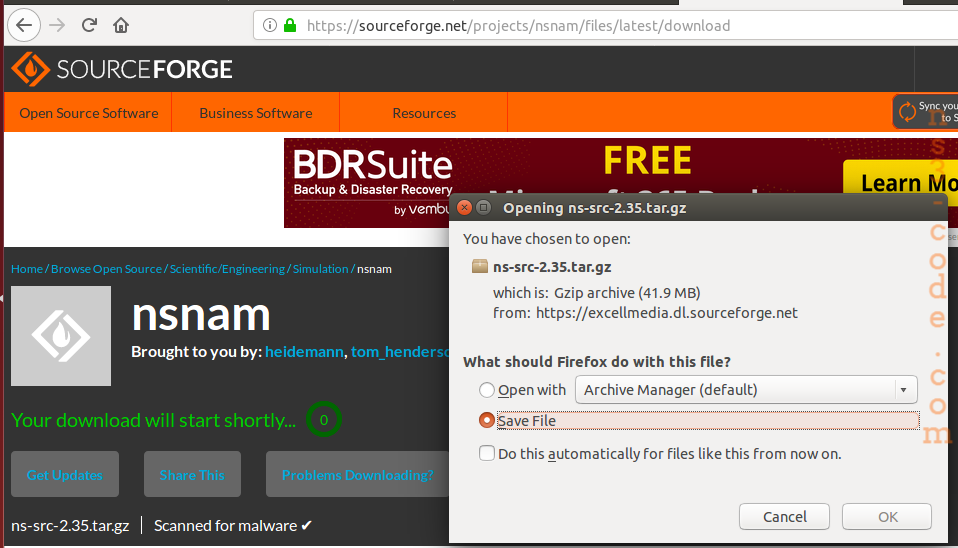Click the nsnam project title

(x=201, y=315)
